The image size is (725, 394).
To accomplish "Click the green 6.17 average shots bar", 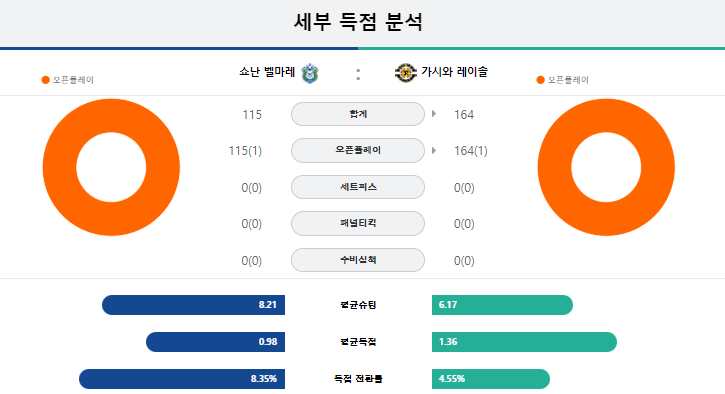I will tap(503, 305).
